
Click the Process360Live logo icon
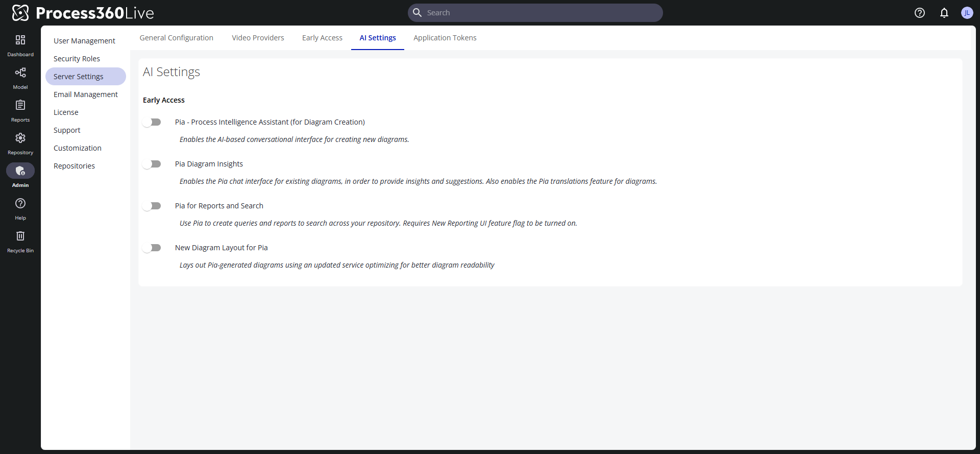20,13
